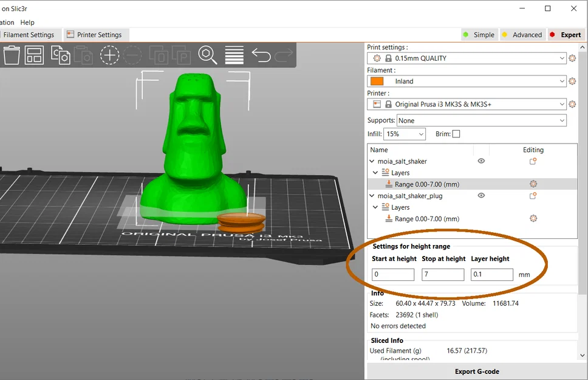Collapse Layers under moia_salt_shaker
588x380 pixels.
375,173
